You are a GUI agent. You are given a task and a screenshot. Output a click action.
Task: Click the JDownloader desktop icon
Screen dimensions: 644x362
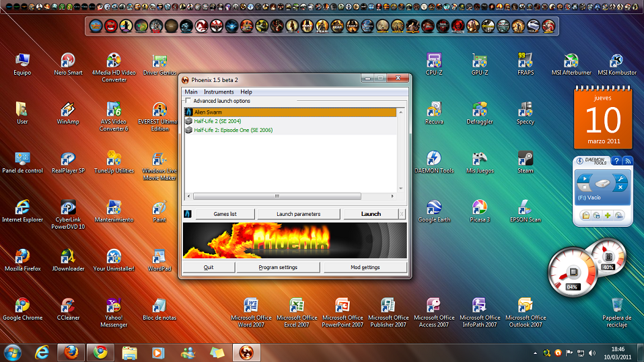[x=68, y=260]
